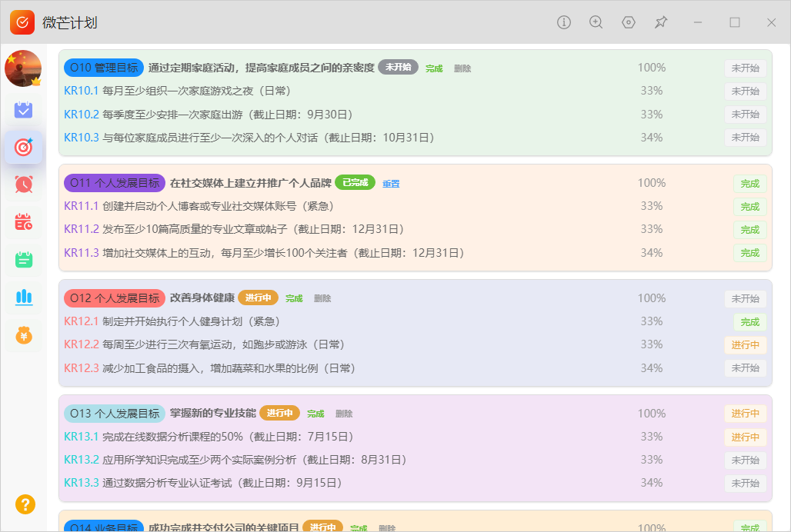This screenshot has width=791, height=532.
Task: Toggle status button for KR10.3 row
Action: (x=745, y=138)
